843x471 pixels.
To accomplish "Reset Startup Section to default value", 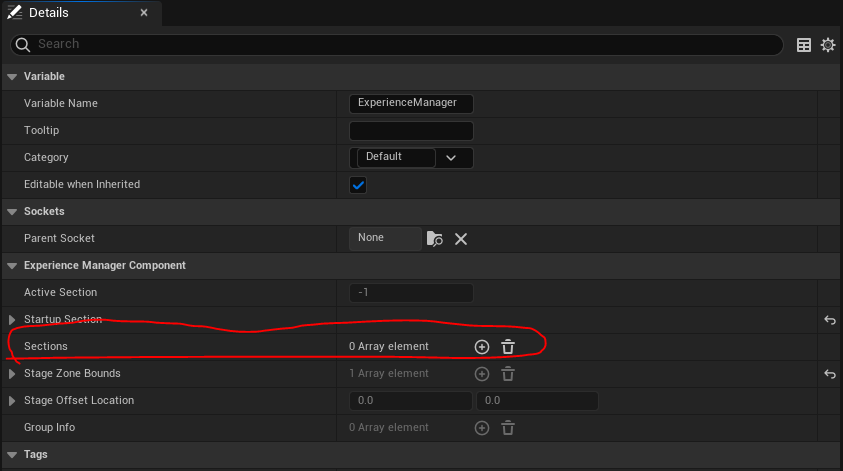I will [829, 320].
